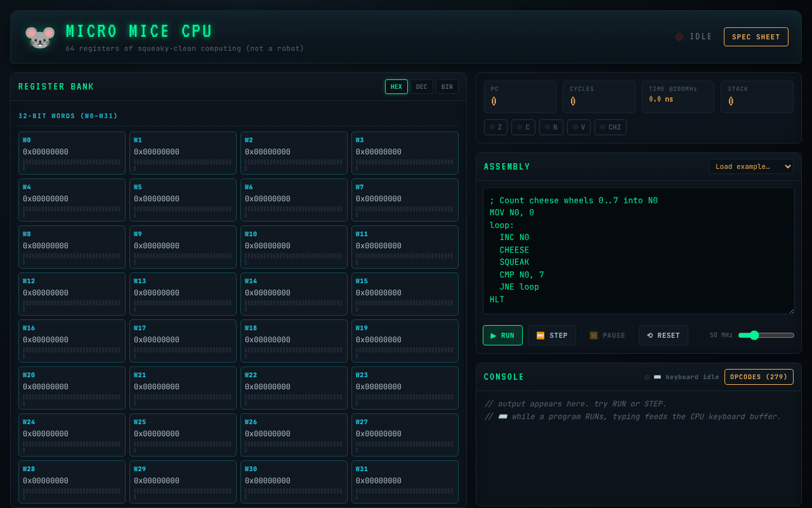
Task: Select the CYCLES counter box
Action: pos(599,97)
